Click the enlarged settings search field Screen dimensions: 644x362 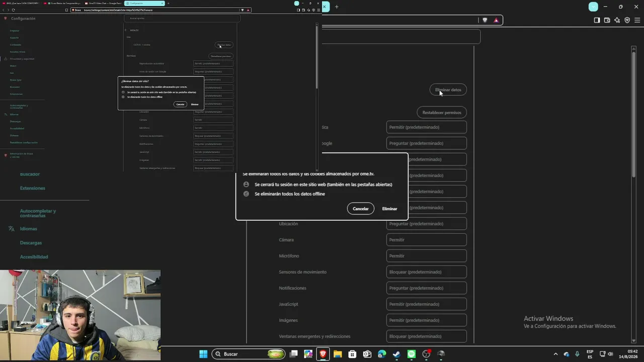[401, 37]
